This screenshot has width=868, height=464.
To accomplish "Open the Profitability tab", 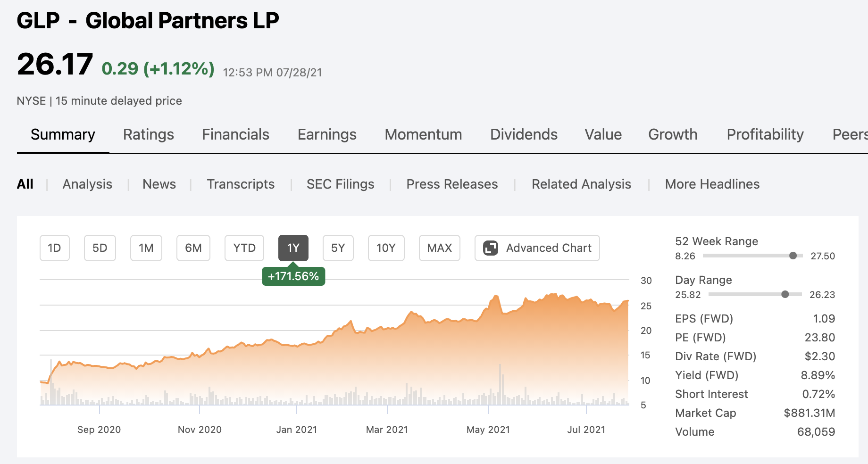I will tap(765, 134).
